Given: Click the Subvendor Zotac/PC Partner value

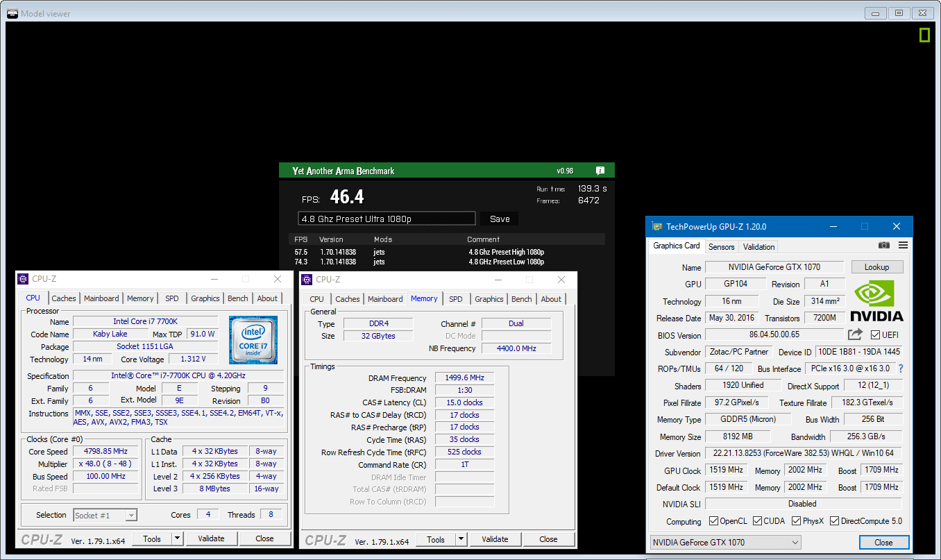Looking at the screenshot, I should [738, 352].
